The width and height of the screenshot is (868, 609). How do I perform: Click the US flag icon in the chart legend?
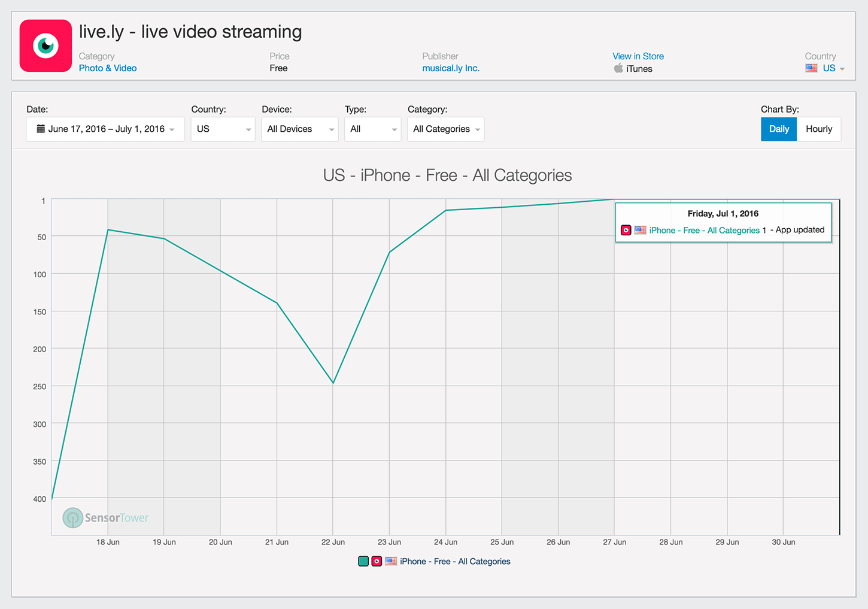[x=391, y=561]
